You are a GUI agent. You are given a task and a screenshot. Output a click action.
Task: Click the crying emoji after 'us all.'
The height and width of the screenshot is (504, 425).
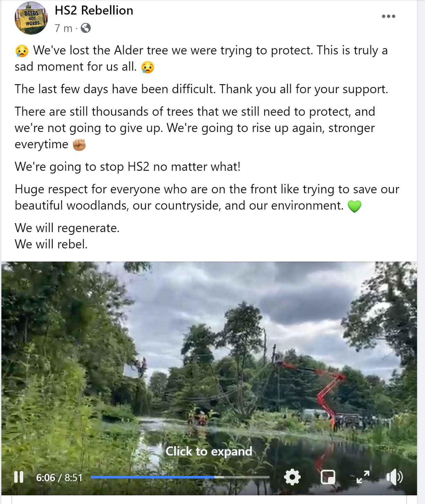[148, 67]
